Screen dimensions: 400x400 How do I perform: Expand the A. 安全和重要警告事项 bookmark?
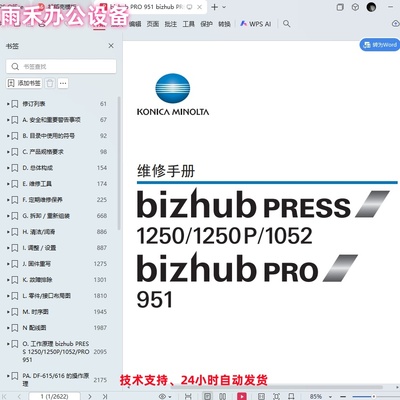(x=8, y=120)
